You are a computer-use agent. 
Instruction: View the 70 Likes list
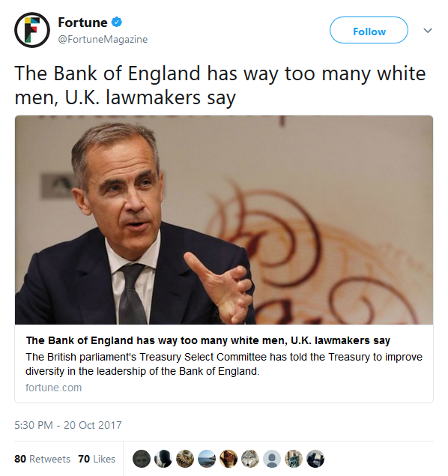97,459
